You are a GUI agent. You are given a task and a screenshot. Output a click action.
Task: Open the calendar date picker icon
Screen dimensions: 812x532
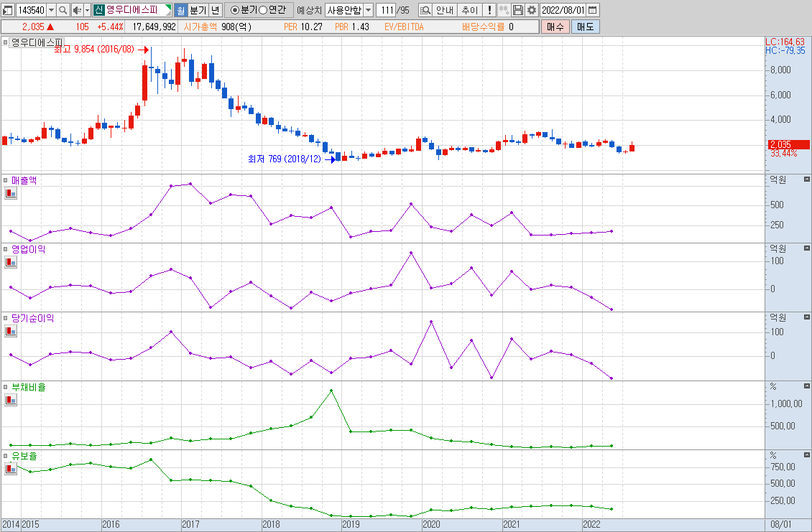[x=593, y=10]
